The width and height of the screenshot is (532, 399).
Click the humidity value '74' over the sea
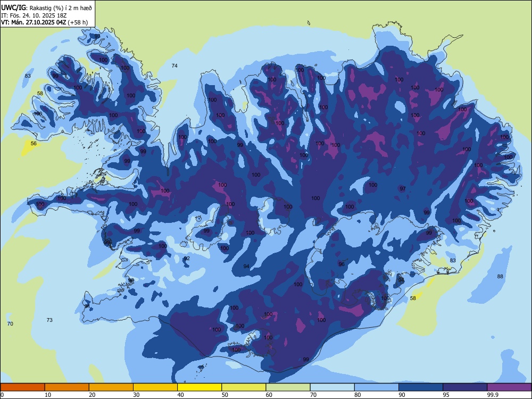coord(174,66)
